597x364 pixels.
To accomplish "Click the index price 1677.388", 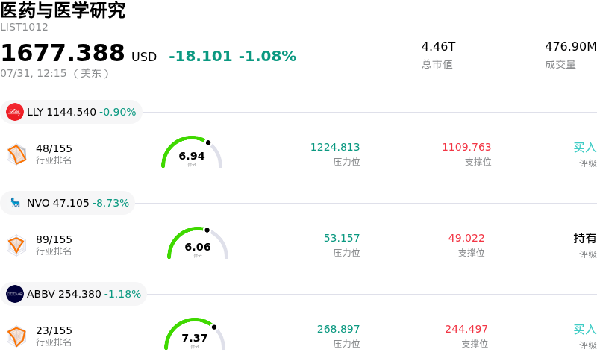I will tap(63, 53).
